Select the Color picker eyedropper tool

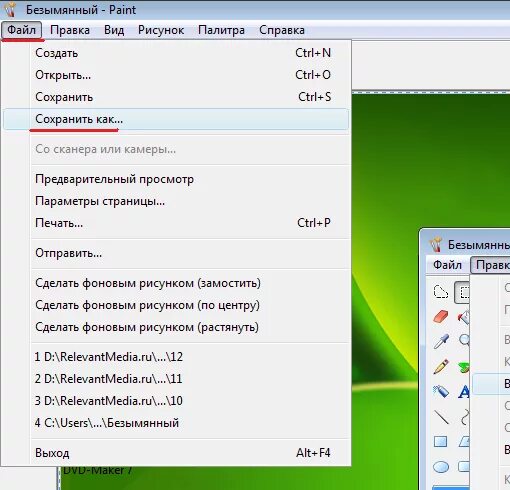tap(441, 341)
